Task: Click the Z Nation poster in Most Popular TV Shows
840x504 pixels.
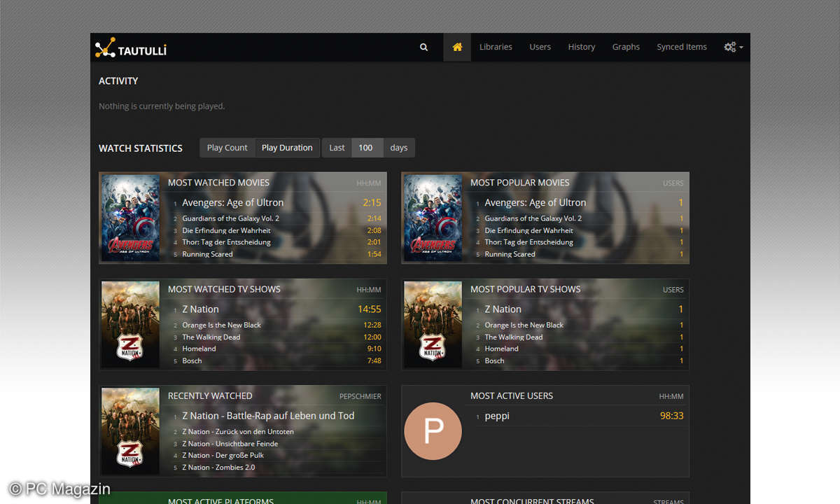Action: pos(433,324)
